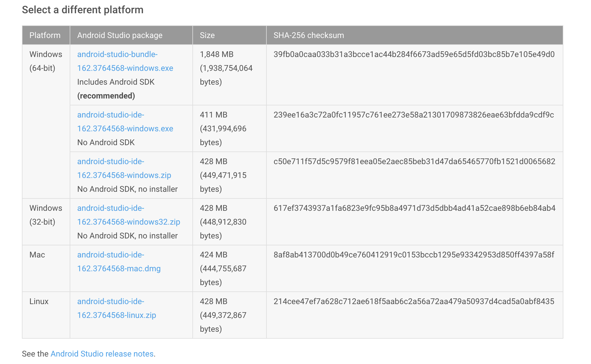Select the Windows (64-bit) platform label
Screen dimensions: 591x364
click(46, 61)
